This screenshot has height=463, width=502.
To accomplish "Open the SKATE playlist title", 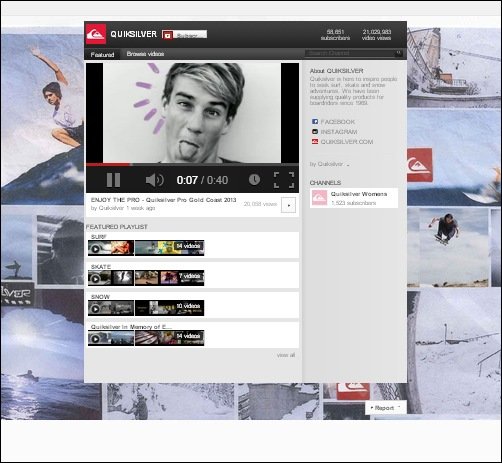I will 101,267.
